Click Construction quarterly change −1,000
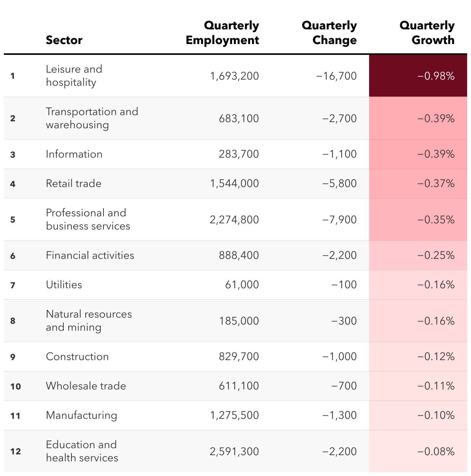Viewport: 471px width, 476px height. [x=339, y=357]
